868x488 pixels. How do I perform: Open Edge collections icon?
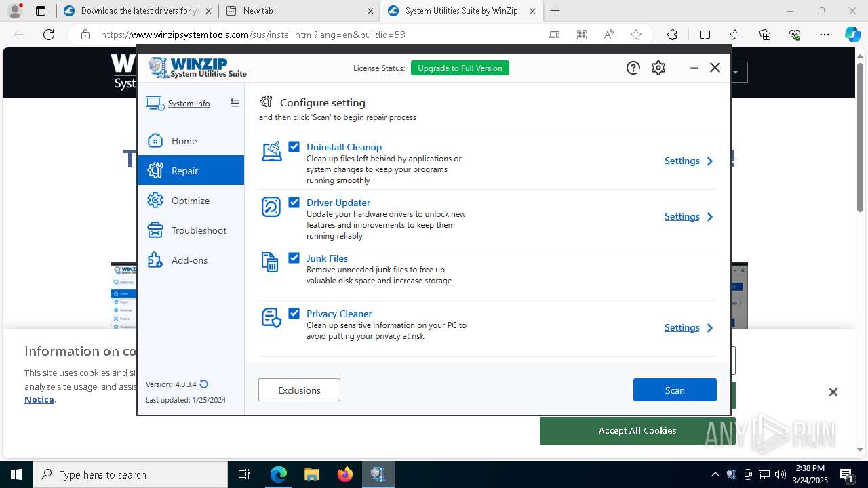click(765, 35)
